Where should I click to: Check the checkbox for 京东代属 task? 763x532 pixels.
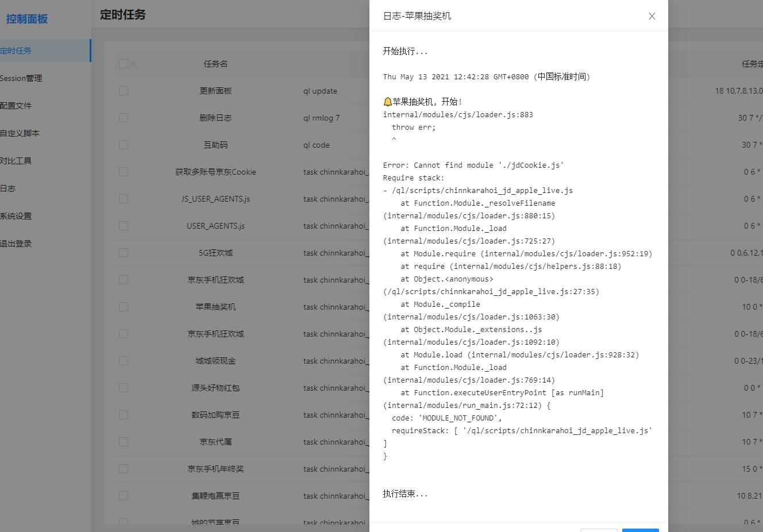[123, 442]
